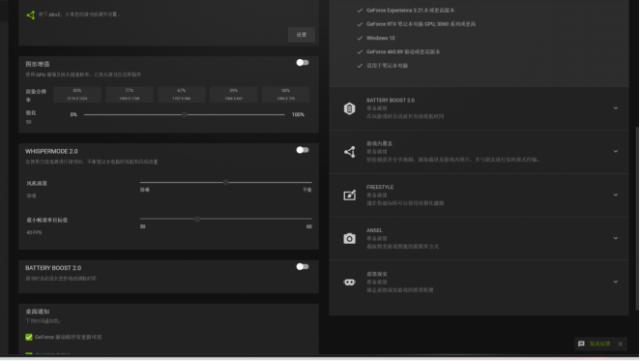The height and width of the screenshot is (361, 640).
Task: Click the WhisperMode fan noise slider
Action: coord(226,182)
